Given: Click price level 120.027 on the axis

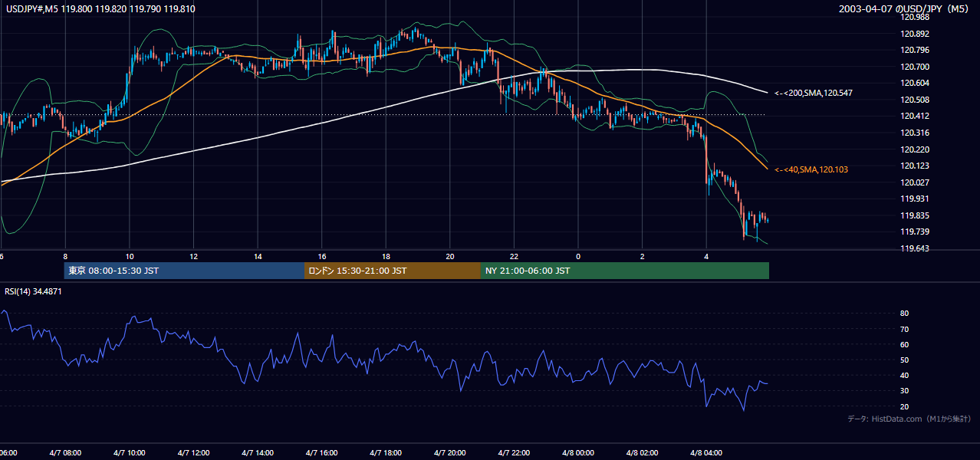Looking at the screenshot, I should point(914,182).
